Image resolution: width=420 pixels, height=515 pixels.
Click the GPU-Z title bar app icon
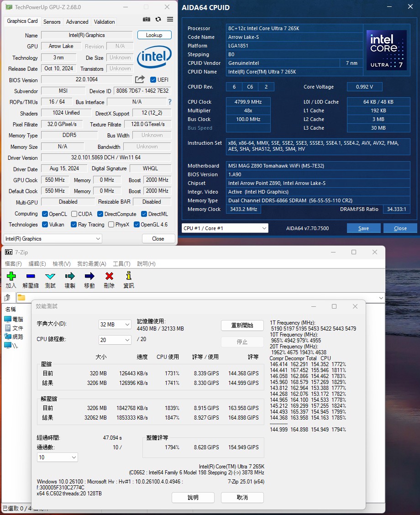coord(9,7)
